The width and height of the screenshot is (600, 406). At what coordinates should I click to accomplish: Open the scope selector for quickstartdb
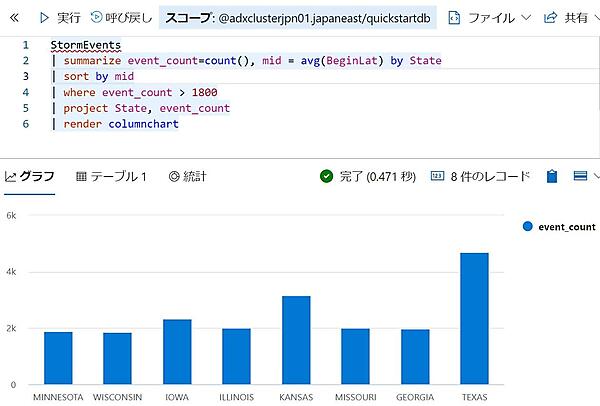(x=298, y=18)
